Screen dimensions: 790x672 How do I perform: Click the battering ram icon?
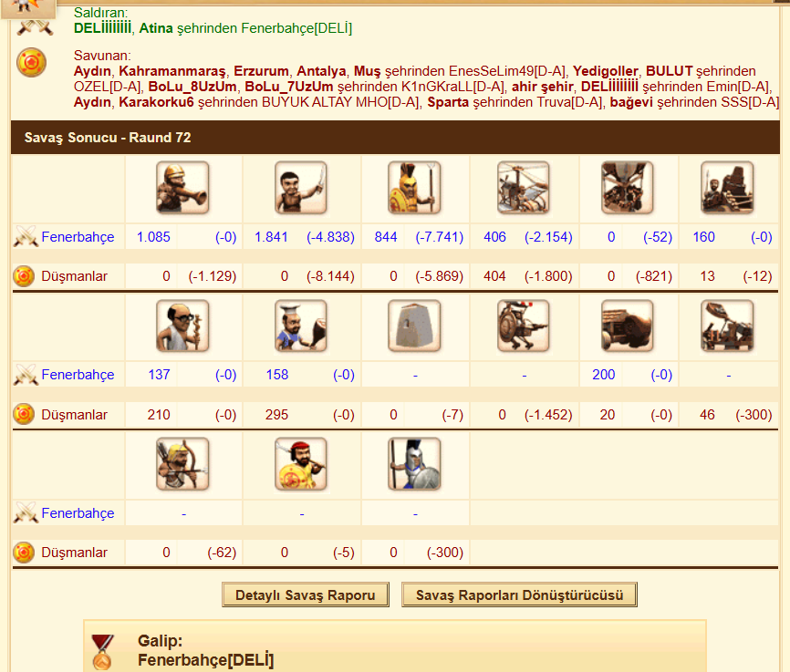(628, 326)
